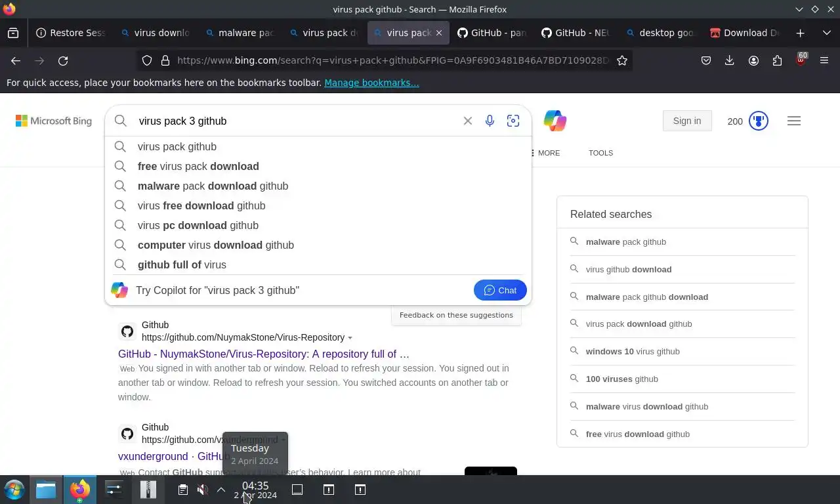Bookmark this page with the star icon

(x=622, y=60)
